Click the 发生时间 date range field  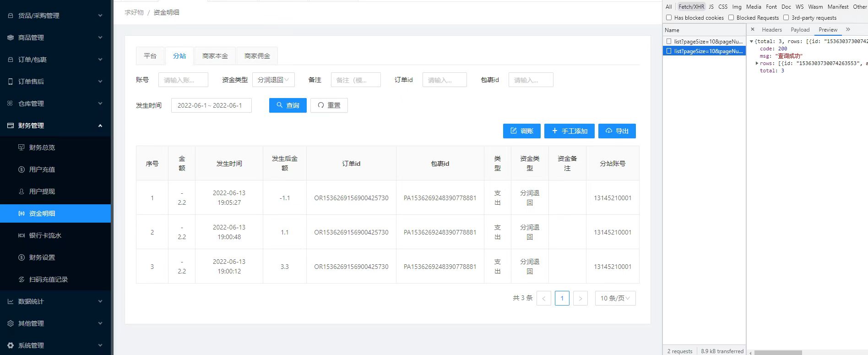pos(212,105)
